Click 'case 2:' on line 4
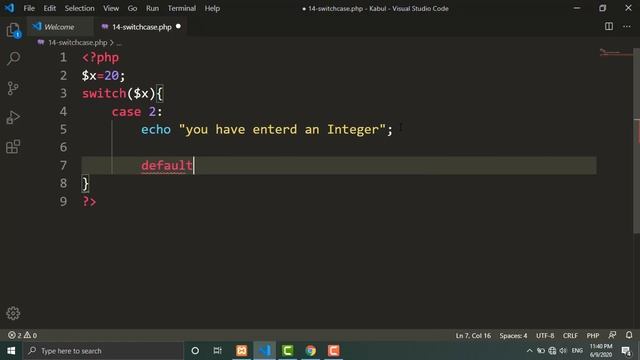The width and height of the screenshot is (640, 360). point(137,111)
